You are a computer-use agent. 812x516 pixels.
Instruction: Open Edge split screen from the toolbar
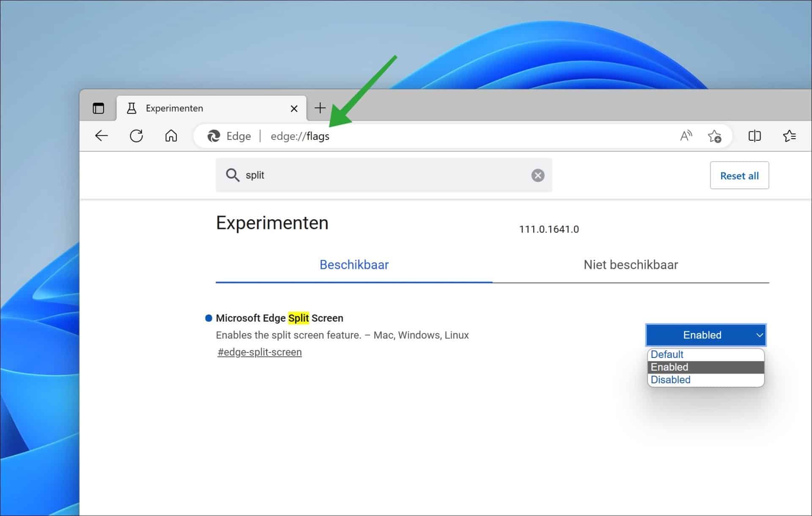(754, 136)
